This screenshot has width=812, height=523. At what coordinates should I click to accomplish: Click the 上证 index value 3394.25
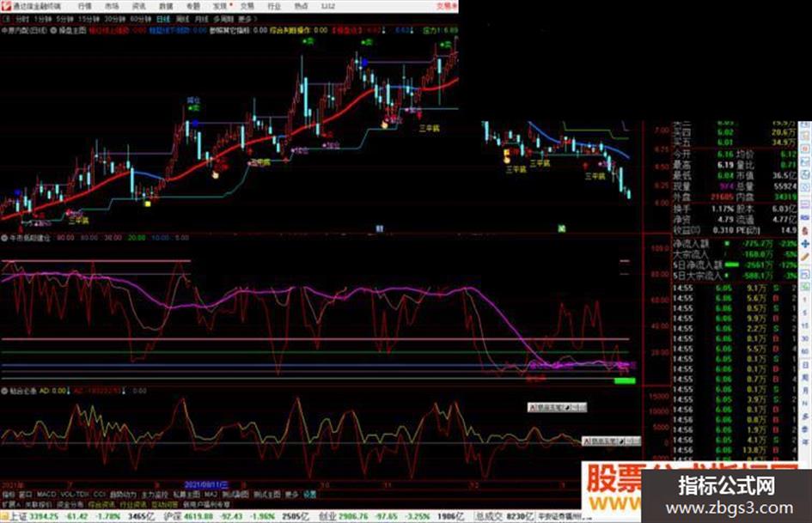(44, 516)
